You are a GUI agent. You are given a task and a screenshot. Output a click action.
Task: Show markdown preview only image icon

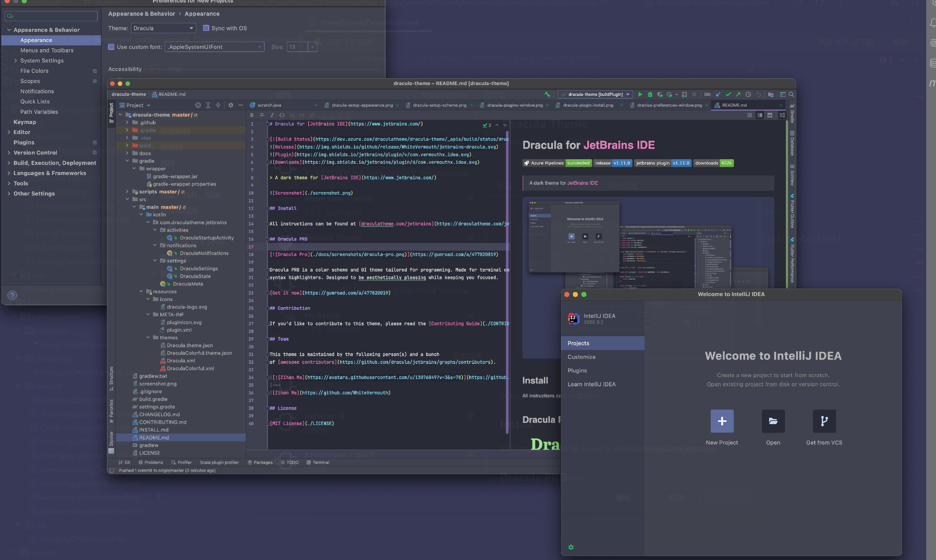pyautogui.click(x=769, y=115)
